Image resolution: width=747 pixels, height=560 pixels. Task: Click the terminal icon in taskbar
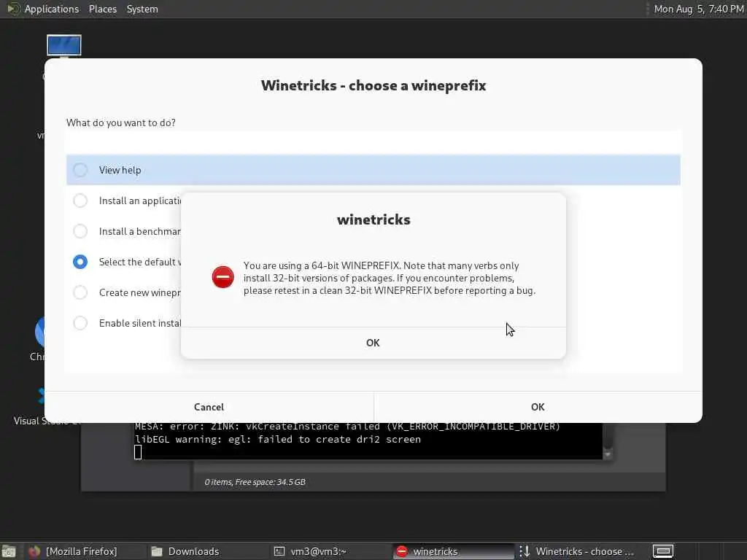[279, 551]
